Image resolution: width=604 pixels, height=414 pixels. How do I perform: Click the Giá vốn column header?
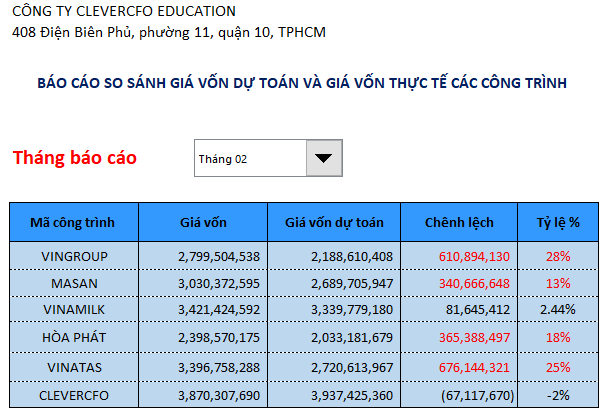click(204, 222)
